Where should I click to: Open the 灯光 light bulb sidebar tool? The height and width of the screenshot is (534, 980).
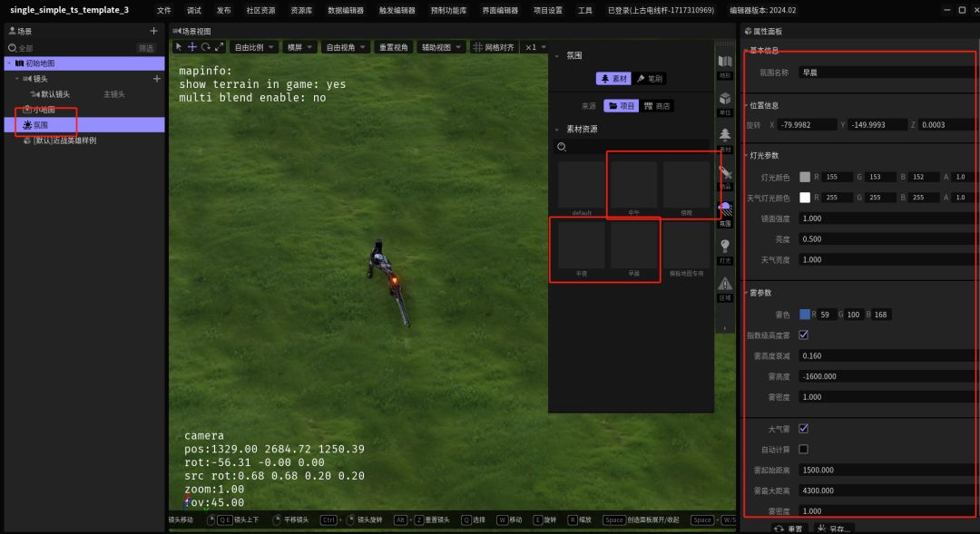tap(725, 250)
